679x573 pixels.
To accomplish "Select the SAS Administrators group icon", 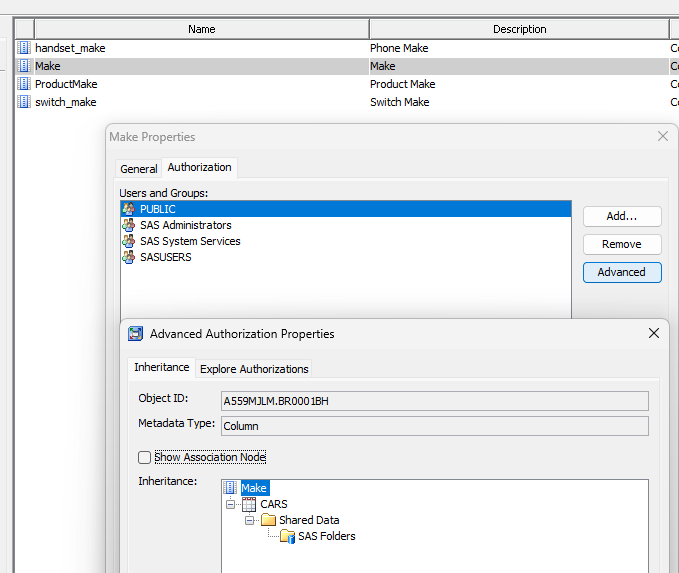I will pos(128,225).
